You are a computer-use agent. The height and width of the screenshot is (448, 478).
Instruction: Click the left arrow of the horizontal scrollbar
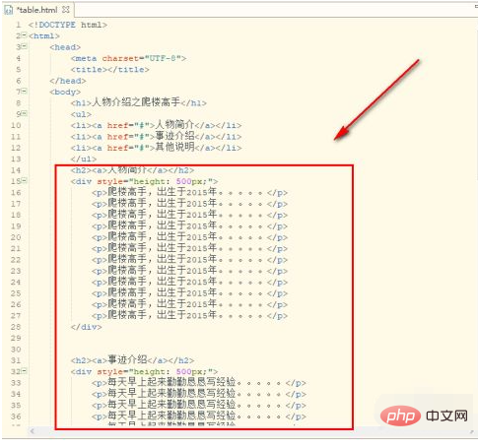pyautogui.click(x=32, y=431)
